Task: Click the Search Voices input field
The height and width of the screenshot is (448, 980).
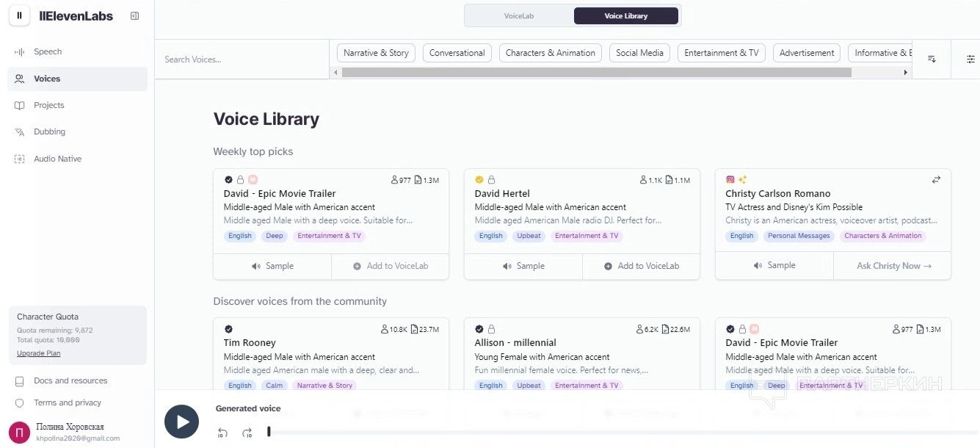Action: click(x=242, y=59)
